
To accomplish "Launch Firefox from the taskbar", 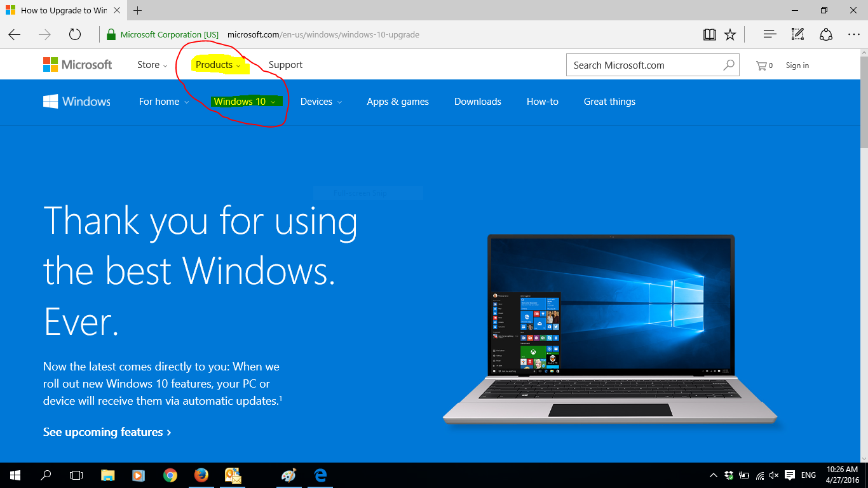I will coord(201,475).
